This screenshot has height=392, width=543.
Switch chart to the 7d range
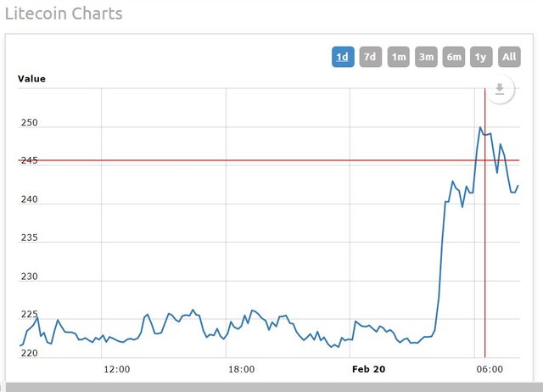click(x=370, y=57)
